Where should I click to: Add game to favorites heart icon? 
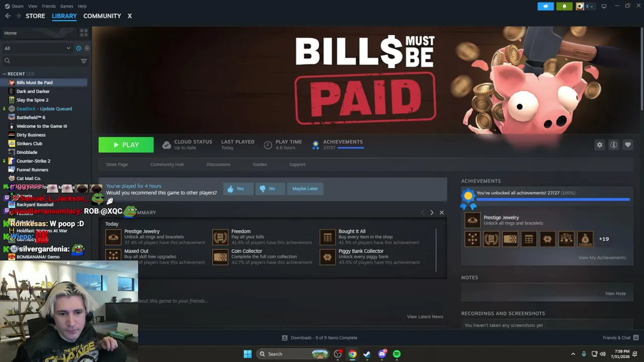[628, 145]
